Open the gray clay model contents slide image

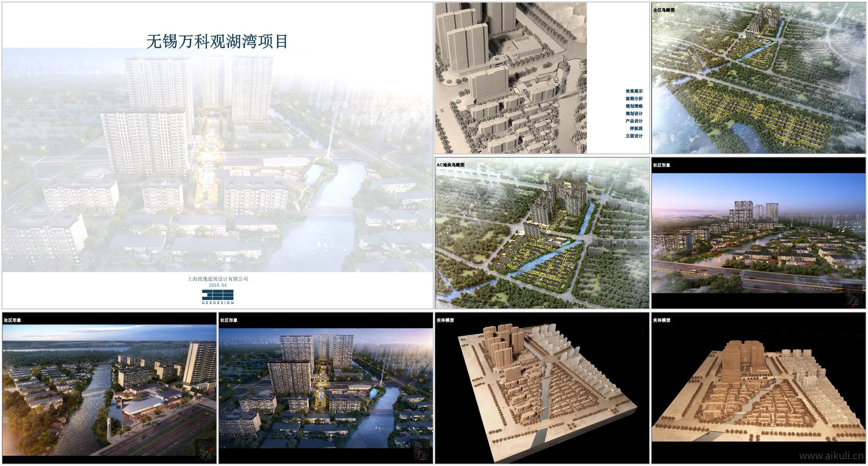pos(511,78)
